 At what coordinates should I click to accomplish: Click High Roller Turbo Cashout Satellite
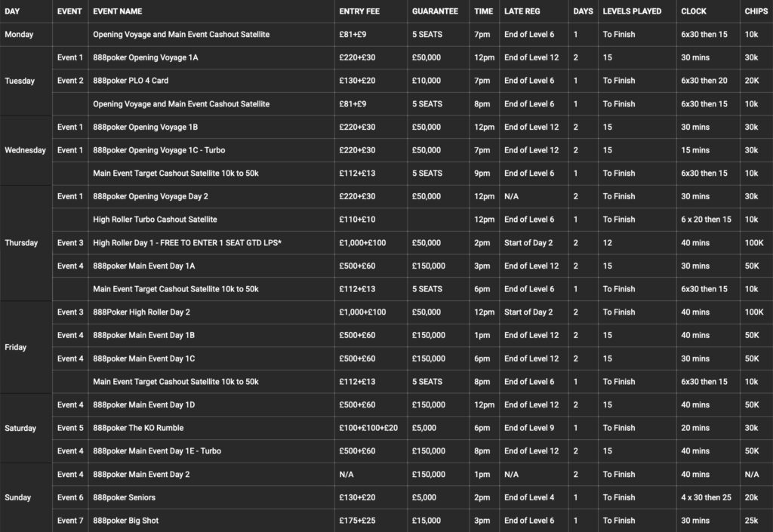point(155,220)
